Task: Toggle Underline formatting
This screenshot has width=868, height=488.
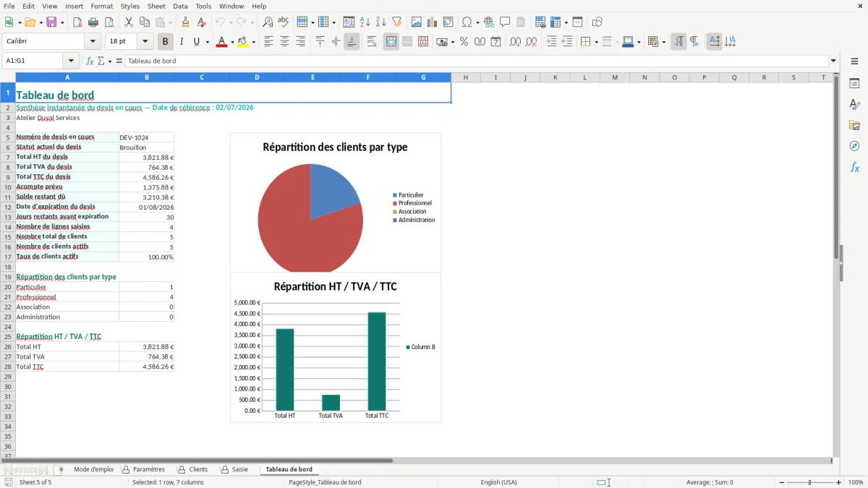Action: click(x=197, y=42)
